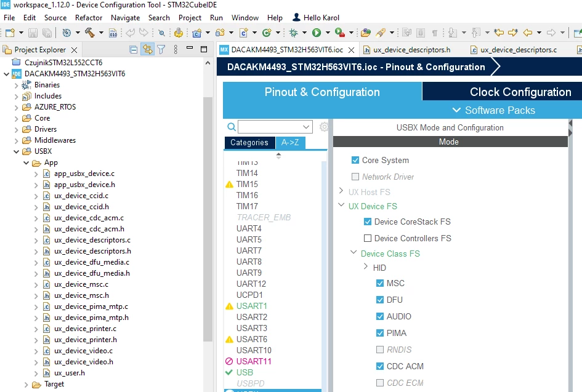Click the Debug bug icon
The image size is (582, 392).
294,33
